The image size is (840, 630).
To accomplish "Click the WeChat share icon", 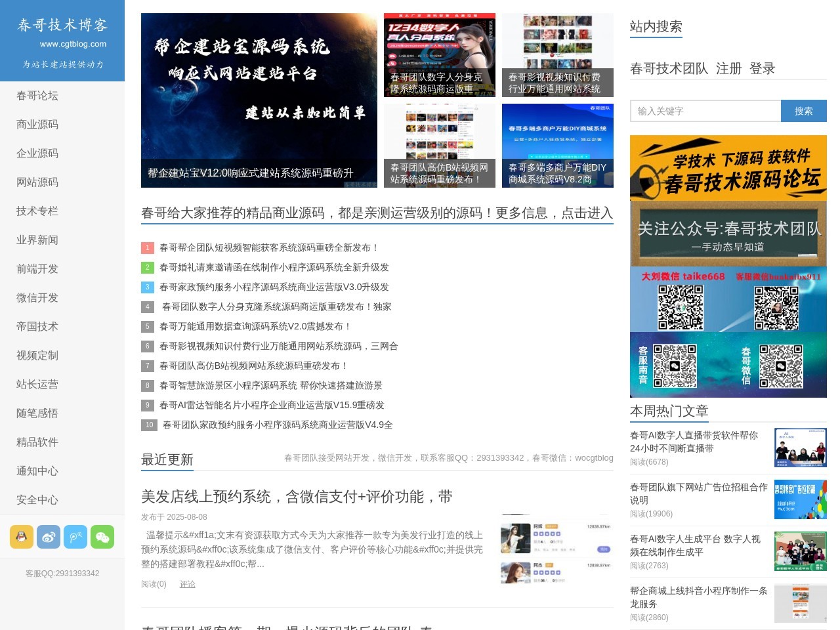I will click(x=102, y=537).
